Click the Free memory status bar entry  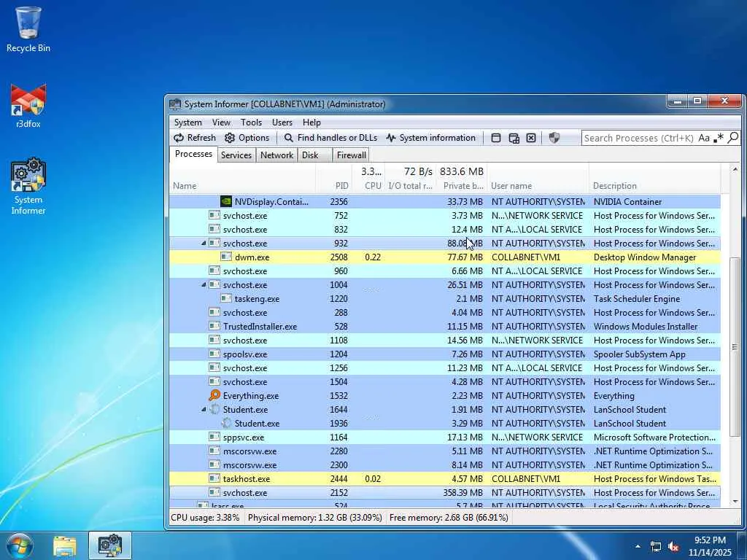(449, 518)
